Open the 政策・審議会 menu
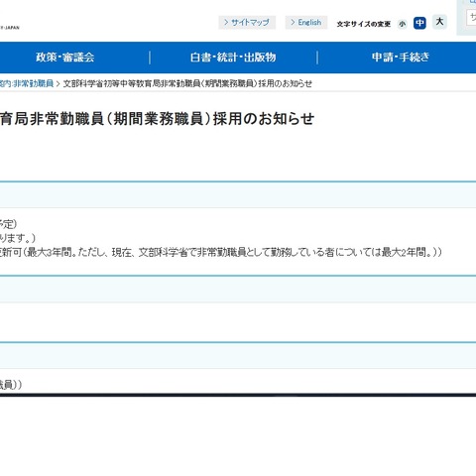476x476 pixels. coord(65,58)
